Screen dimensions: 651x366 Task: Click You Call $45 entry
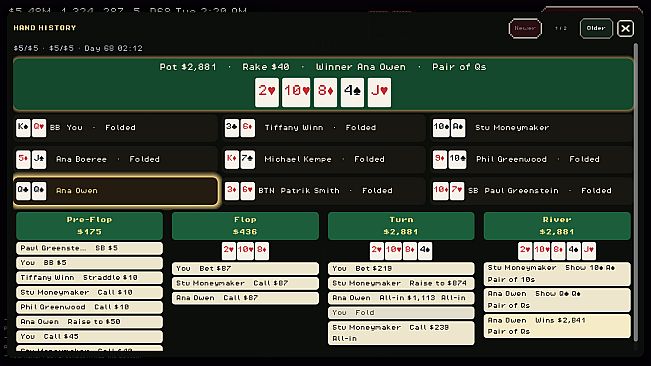pyautogui.click(x=89, y=337)
